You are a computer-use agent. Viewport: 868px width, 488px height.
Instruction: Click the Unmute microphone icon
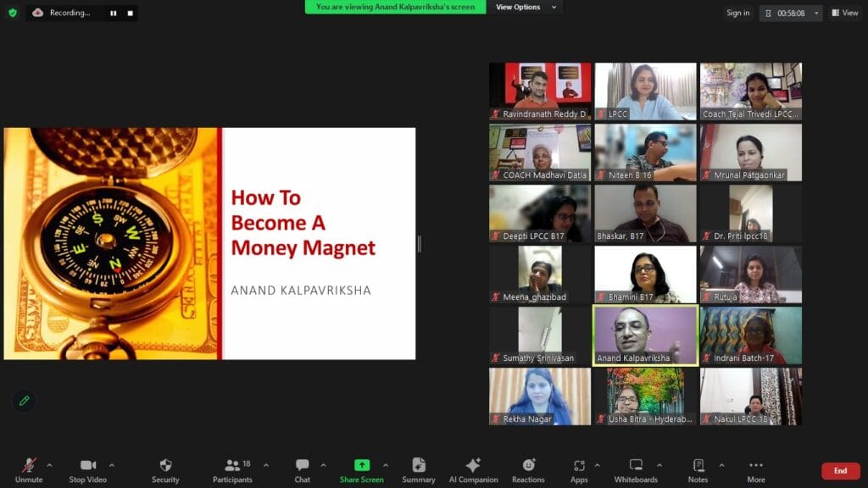click(29, 465)
